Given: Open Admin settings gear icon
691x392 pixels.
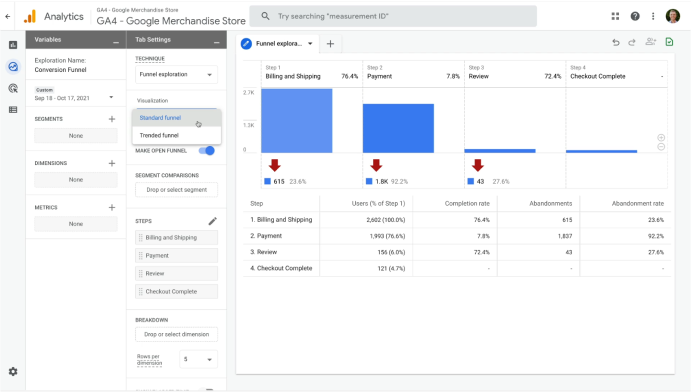Looking at the screenshot, I should click(x=13, y=372).
